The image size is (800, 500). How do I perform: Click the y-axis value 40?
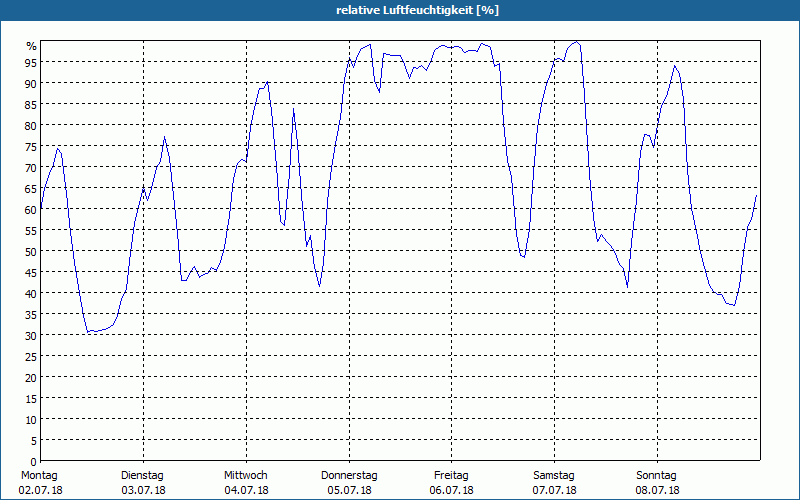[31, 294]
